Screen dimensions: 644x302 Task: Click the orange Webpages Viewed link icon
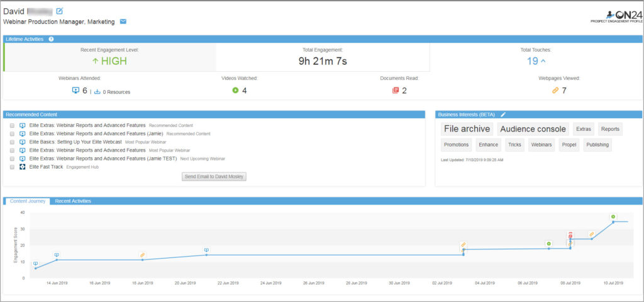point(555,91)
